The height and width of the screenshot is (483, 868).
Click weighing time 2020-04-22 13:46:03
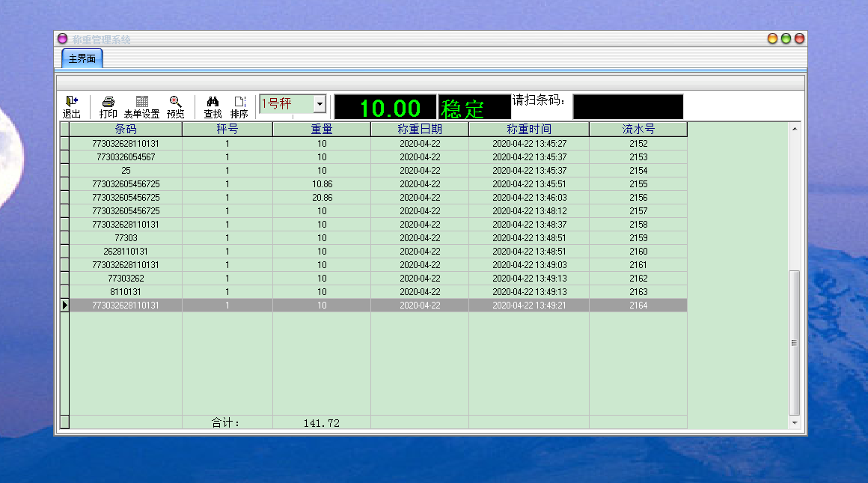[529, 198]
